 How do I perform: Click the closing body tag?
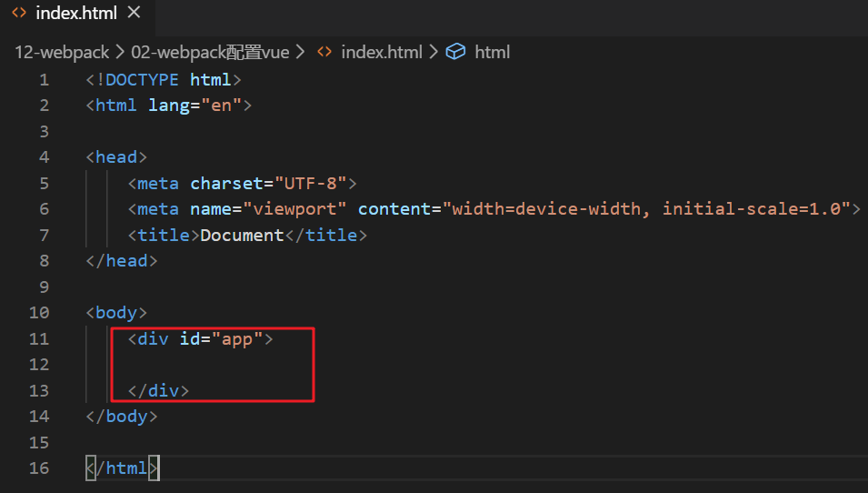click(x=122, y=417)
